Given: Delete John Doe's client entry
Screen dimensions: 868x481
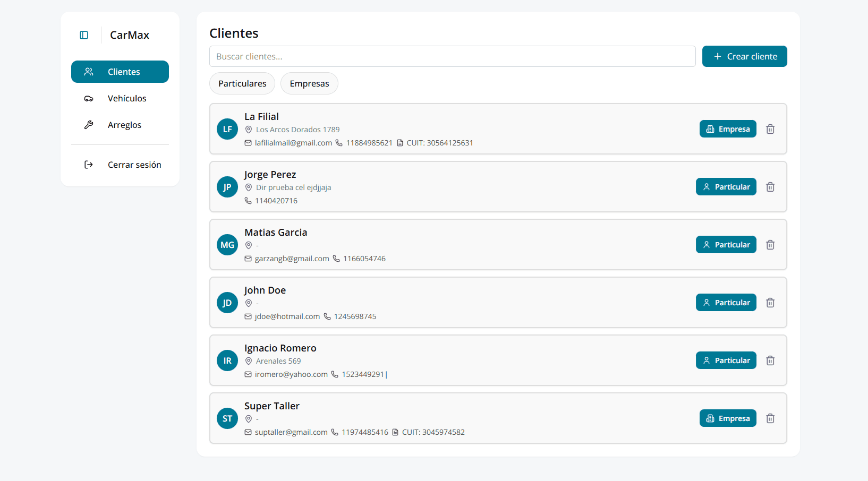Looking at the screenshot, I should pos(770,303).
